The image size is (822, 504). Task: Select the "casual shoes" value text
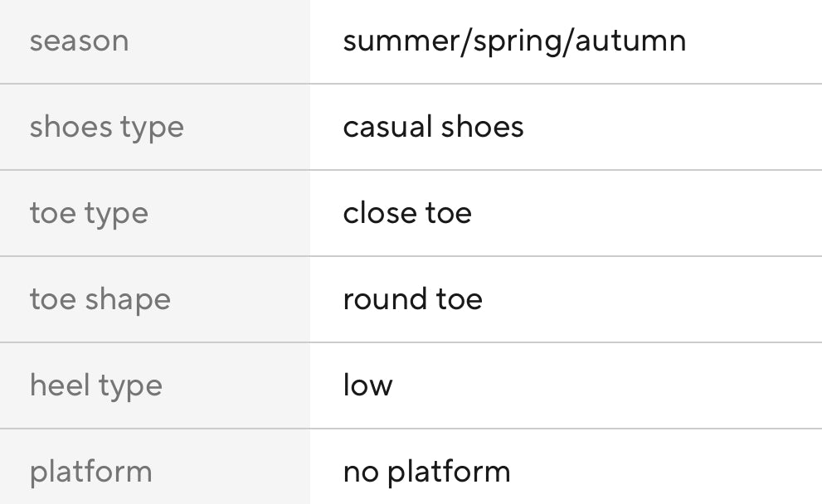click(x=433, y=127)
